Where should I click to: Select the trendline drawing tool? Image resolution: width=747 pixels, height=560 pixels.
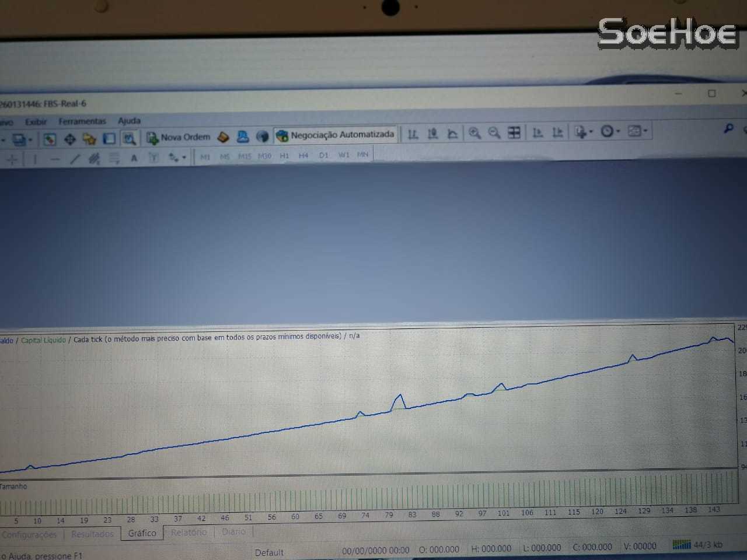pyautogui.click(x=75, y=159)
